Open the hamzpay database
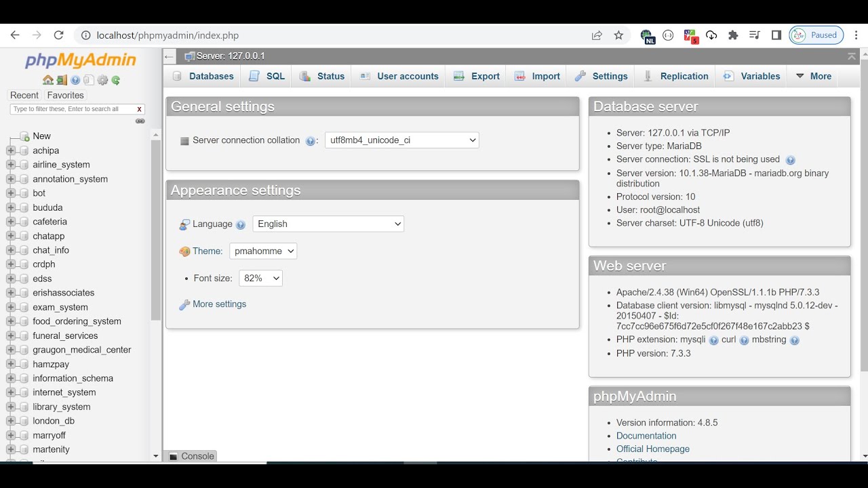The height and width of the screenshot is (488, 868). [51, 364]
